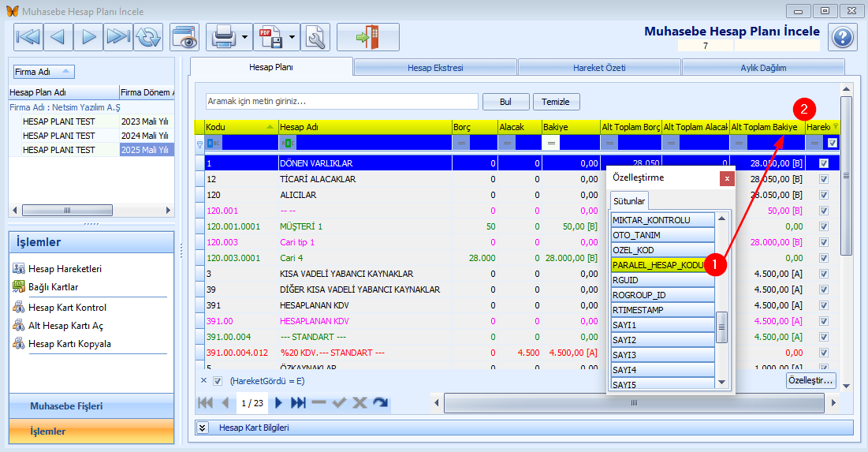Open preview with the eye window icon

184,37
